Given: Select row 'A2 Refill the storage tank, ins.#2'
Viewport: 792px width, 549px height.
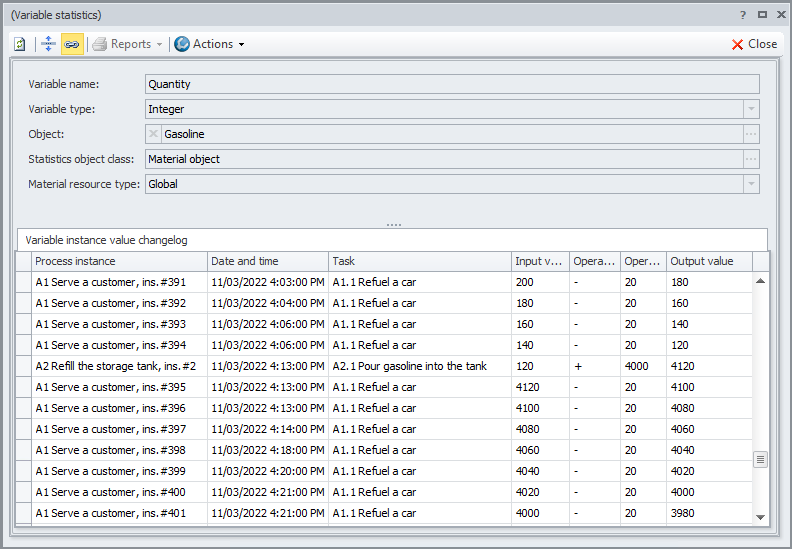Looking at the screenshot, I should tap(384, 366).
